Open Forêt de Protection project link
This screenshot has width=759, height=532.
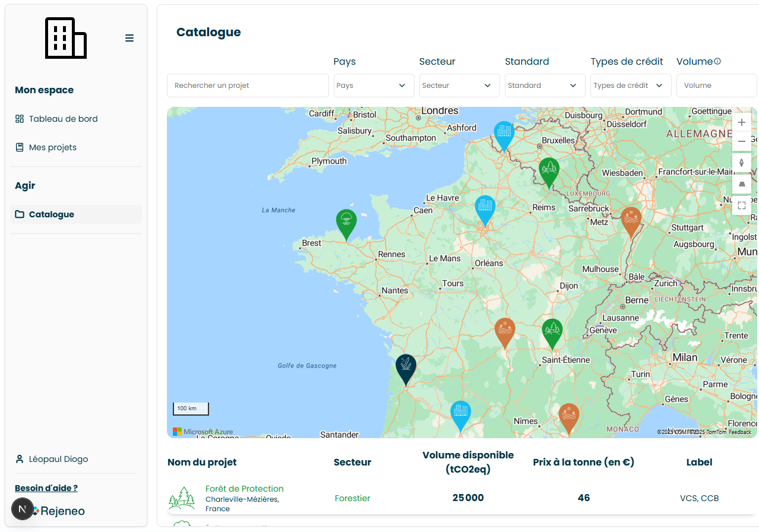tap(244, 489)
